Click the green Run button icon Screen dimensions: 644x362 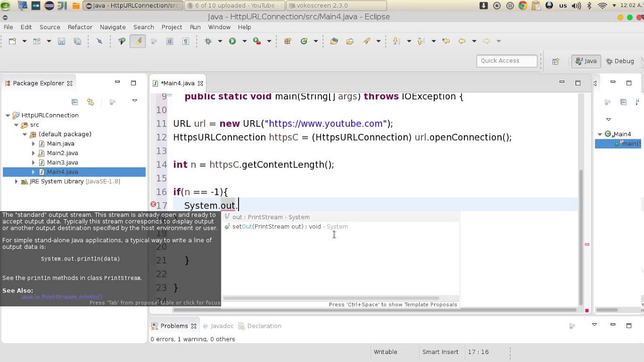(x=232, y=41)
